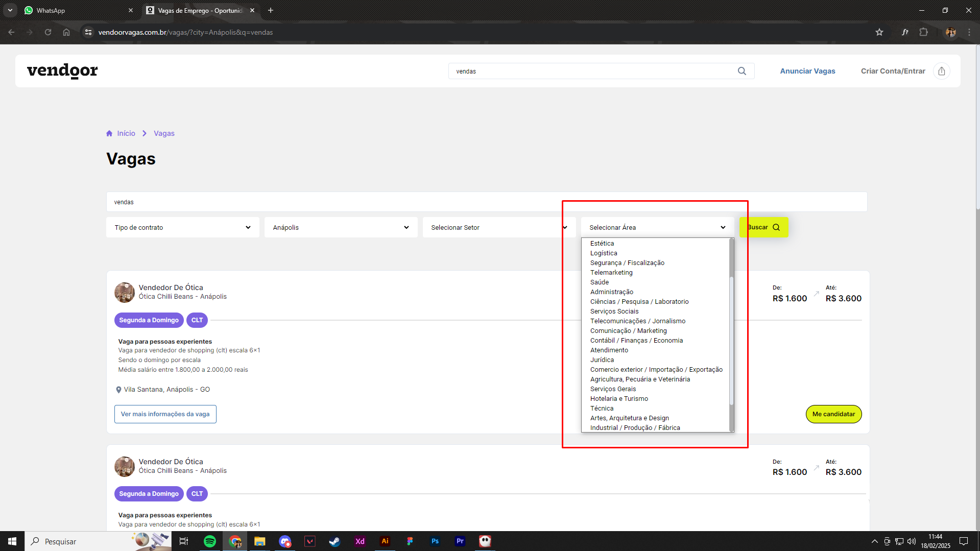980x551 pixels.
Task: Open Spotify from the taskbar
Action: (x=209, y=541)
